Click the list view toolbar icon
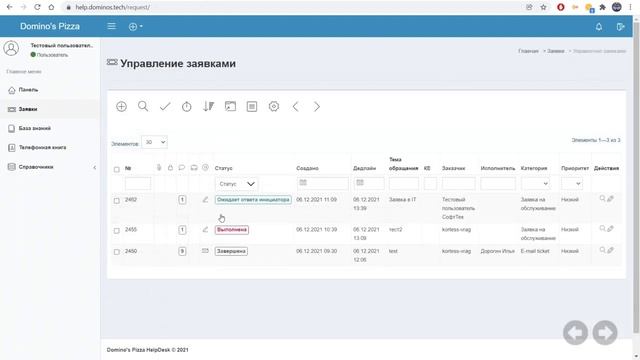640x360 pixels. pyautogui.click(x=252, y=107)
